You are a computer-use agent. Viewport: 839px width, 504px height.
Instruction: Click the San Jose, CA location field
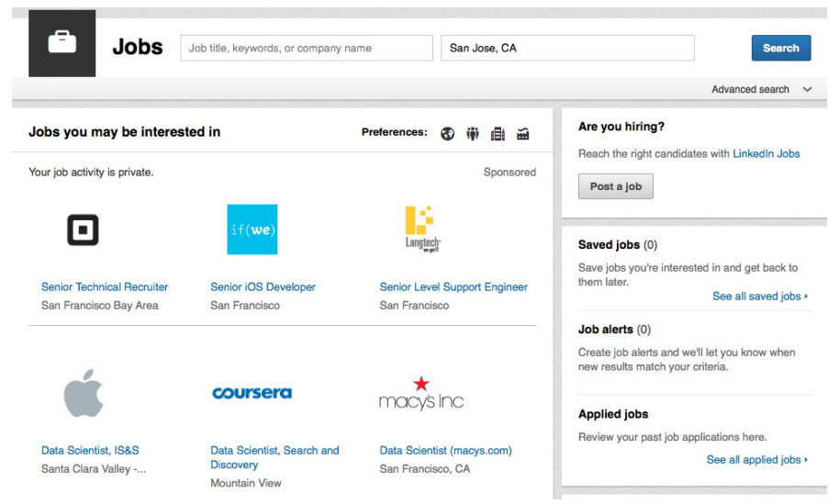567,49
